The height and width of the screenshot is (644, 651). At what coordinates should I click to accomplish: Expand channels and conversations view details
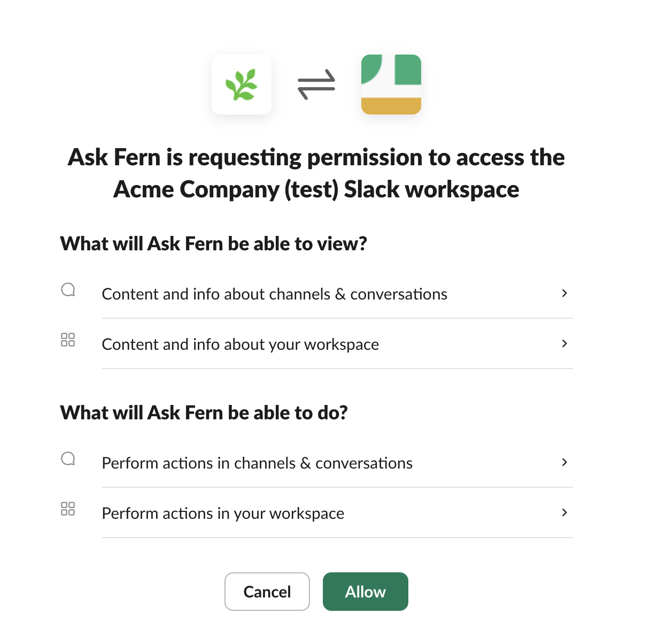(564, 293)
